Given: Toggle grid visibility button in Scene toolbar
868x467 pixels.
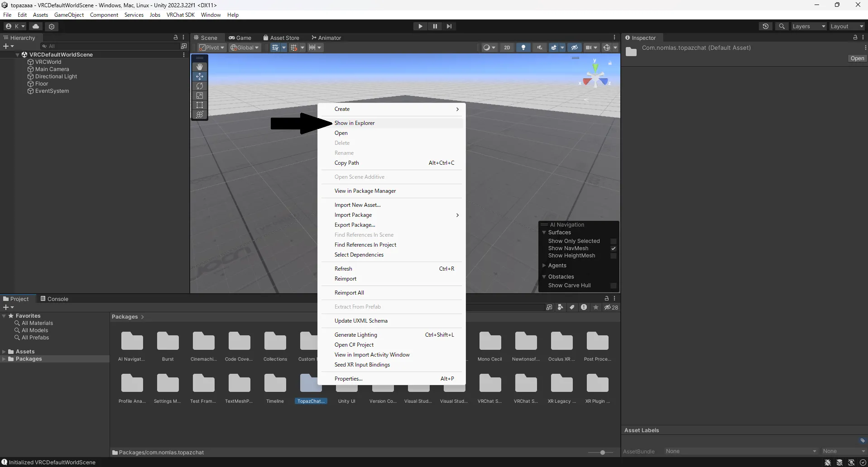Looking at the screenshot, I should click(x=275, y=48).
